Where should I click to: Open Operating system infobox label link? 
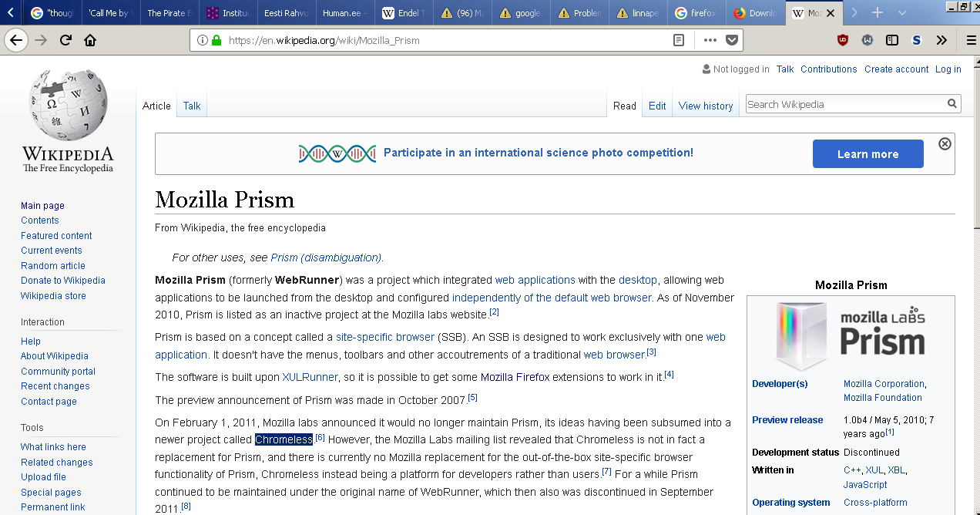pos(791,503)
